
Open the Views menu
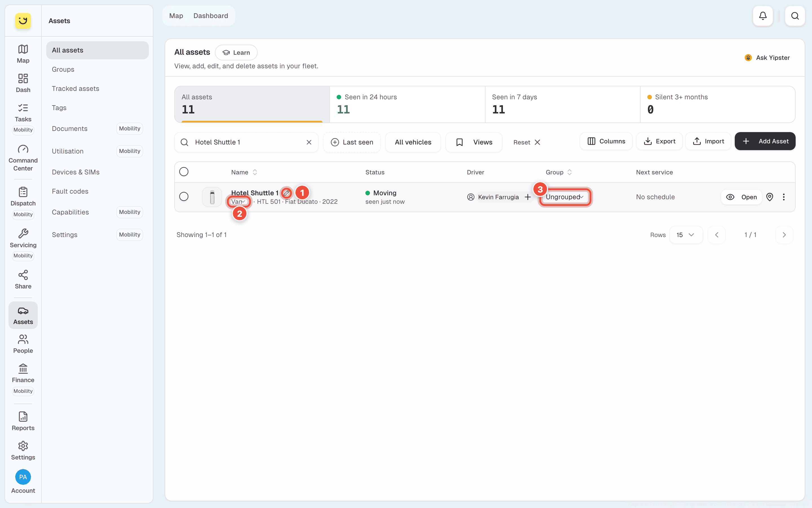474,142
